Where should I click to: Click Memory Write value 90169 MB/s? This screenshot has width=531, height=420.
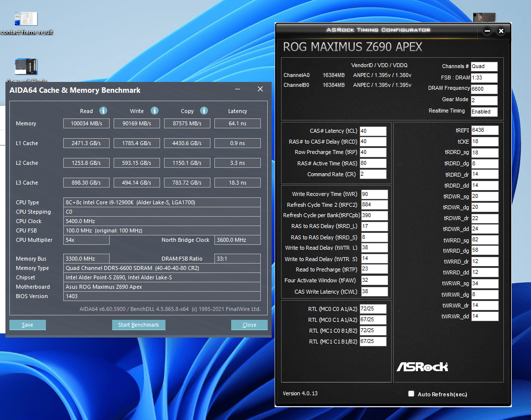coord(137,123)
